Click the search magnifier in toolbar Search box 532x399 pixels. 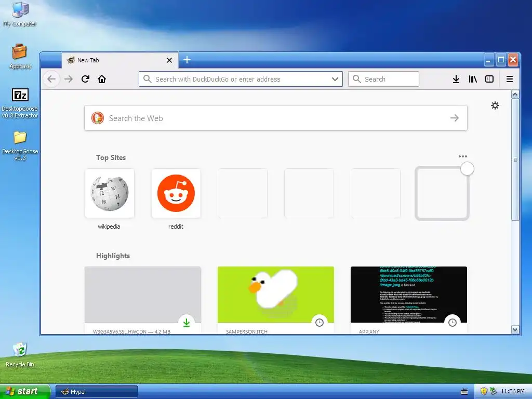click(356, 79)
